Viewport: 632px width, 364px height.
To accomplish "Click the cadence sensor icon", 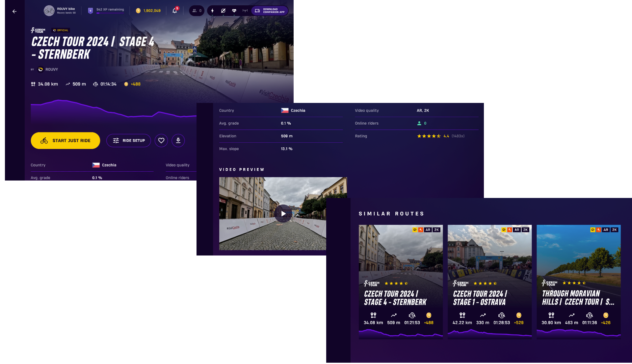I will coord(223,11).
